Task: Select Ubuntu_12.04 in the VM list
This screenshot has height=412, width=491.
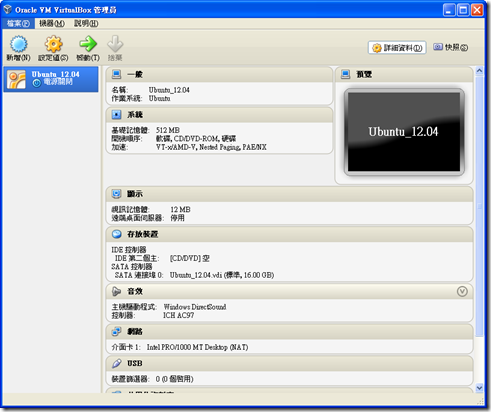Action: [x=51, y=79]
